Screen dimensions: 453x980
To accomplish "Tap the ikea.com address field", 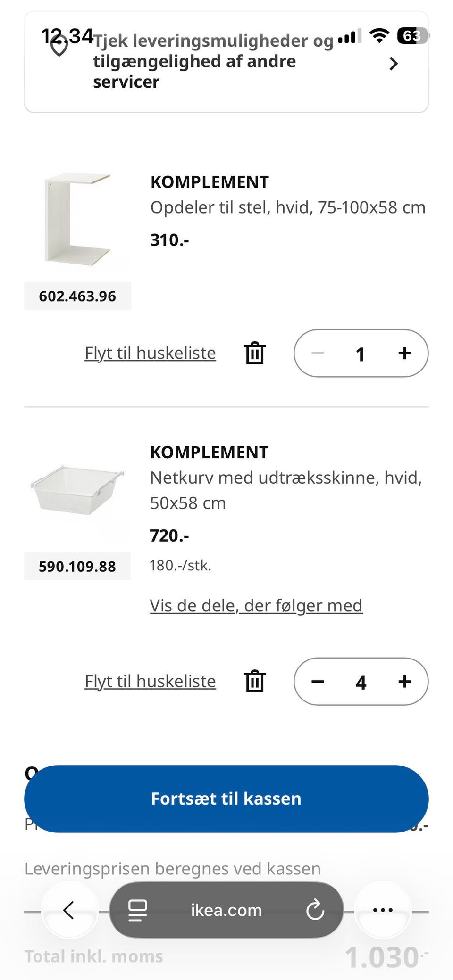I will click(x=226, y=910).
